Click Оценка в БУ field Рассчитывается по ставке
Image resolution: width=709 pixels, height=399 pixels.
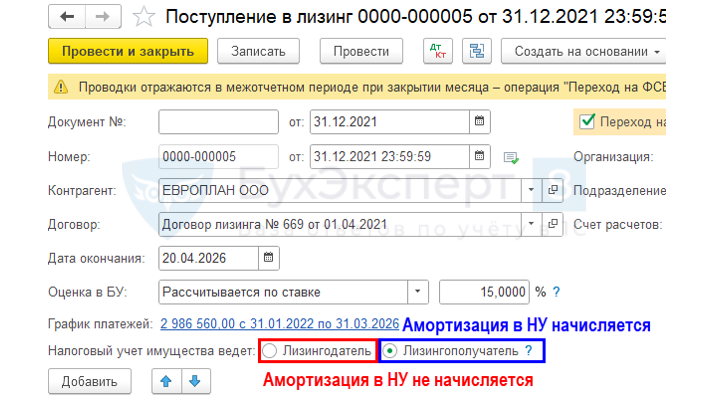point(283,292)
